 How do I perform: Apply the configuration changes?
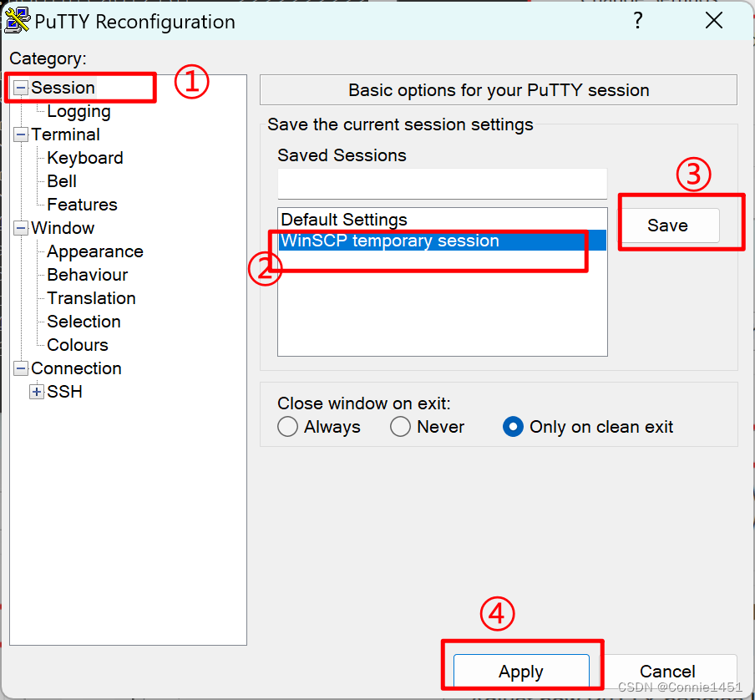point(521,671)
